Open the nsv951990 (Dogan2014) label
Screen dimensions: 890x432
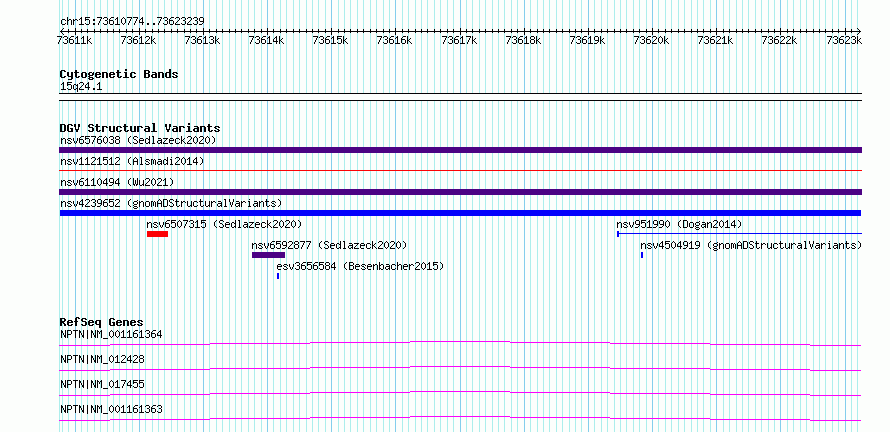tap(679, 224)
